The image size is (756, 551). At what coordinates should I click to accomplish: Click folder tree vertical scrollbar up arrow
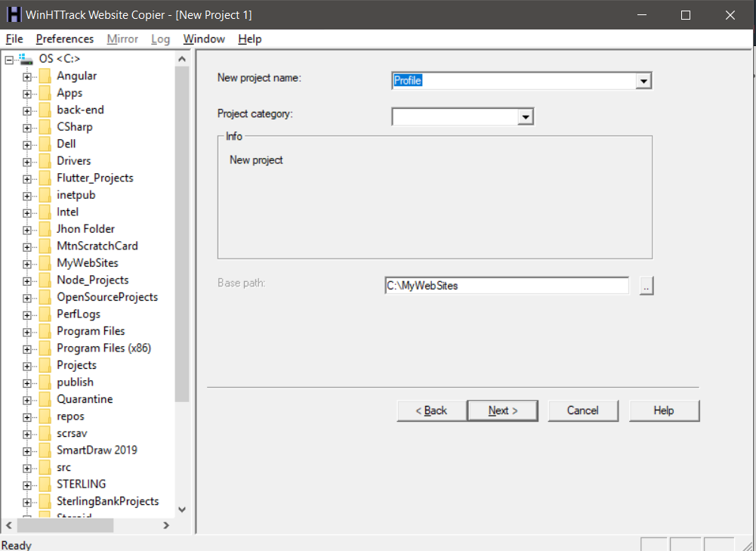(182, 59)
